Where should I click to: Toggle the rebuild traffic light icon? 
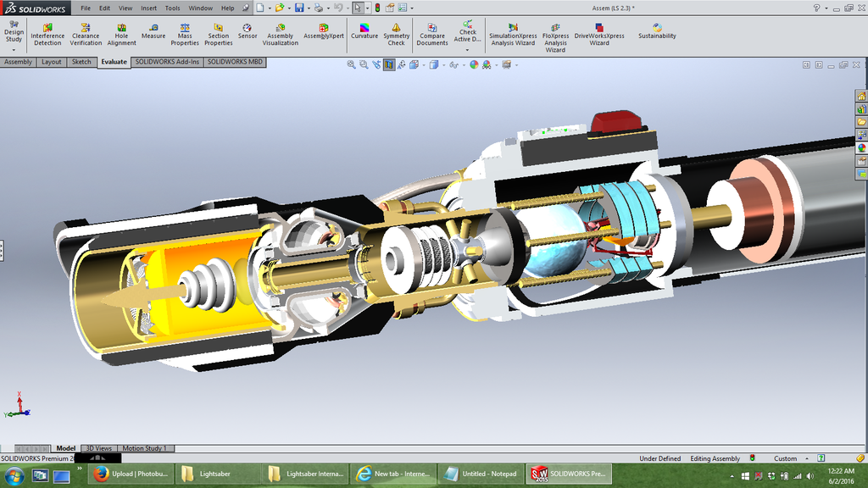point(377,8)
